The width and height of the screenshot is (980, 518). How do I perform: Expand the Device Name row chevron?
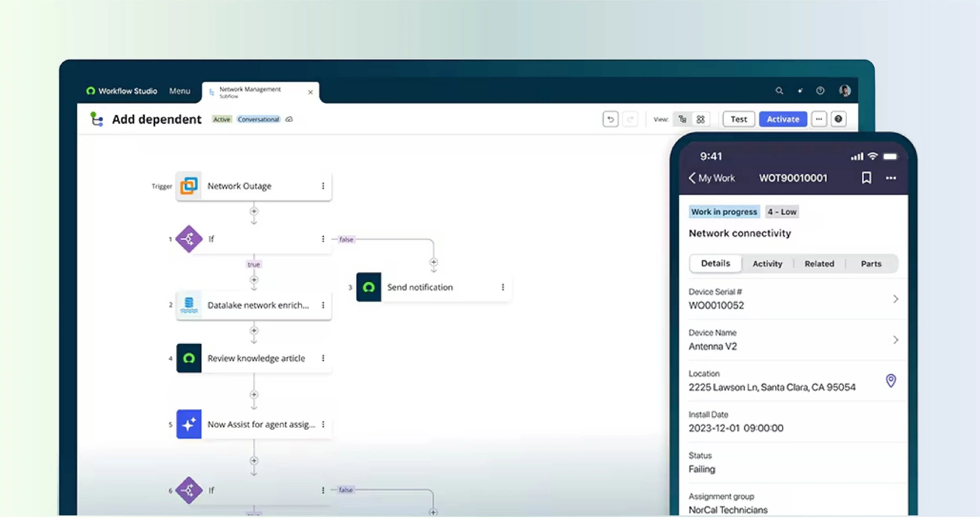point(895,340)
